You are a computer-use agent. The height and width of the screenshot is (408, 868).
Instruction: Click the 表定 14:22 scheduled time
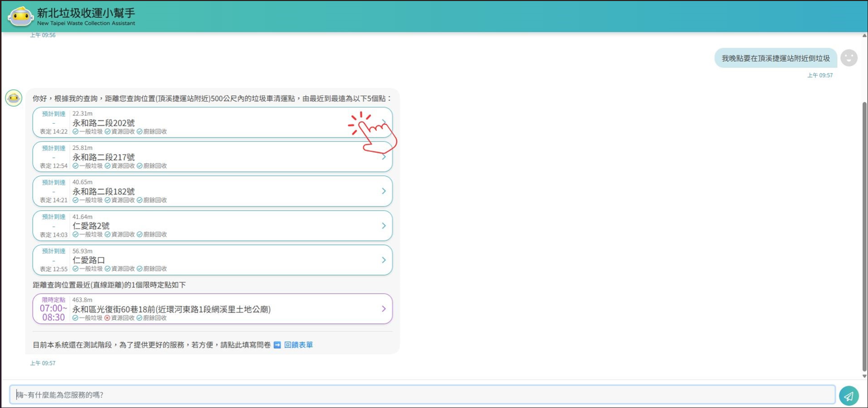pos(54,132)
